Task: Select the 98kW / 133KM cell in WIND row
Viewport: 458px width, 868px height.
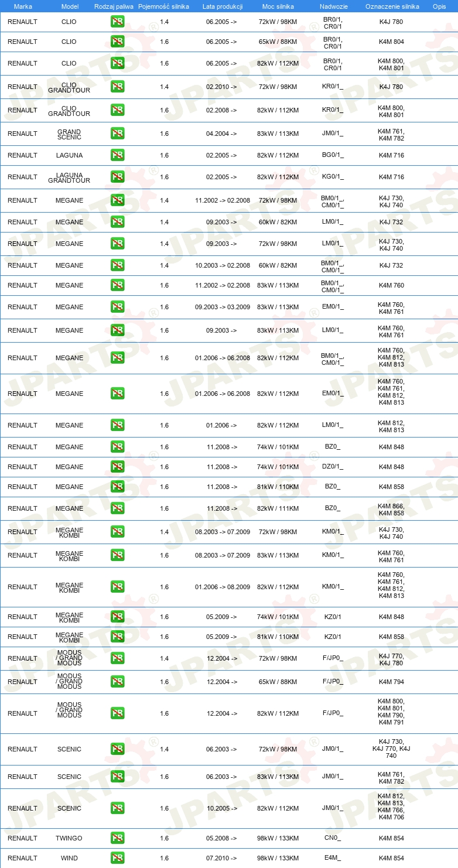Action: (x=278, y=858)
